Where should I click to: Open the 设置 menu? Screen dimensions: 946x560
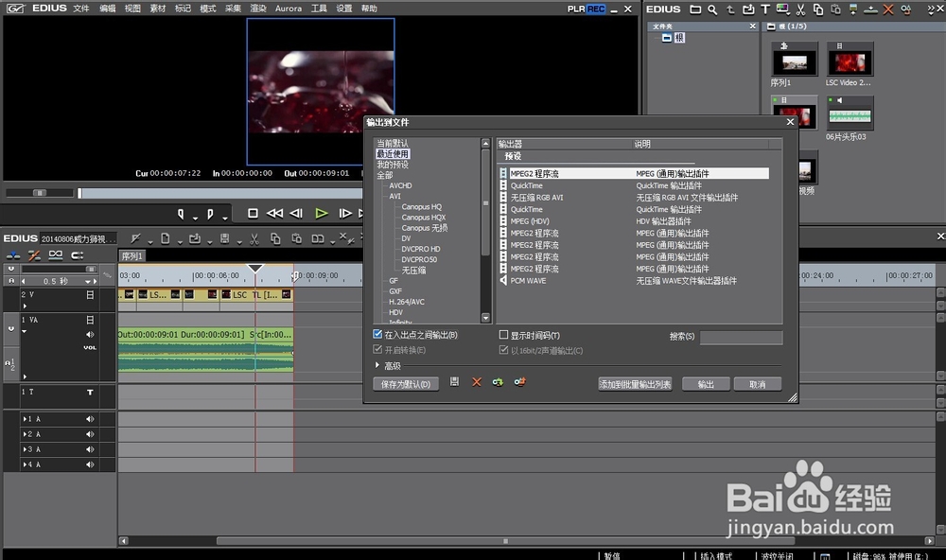coord(344,9)
